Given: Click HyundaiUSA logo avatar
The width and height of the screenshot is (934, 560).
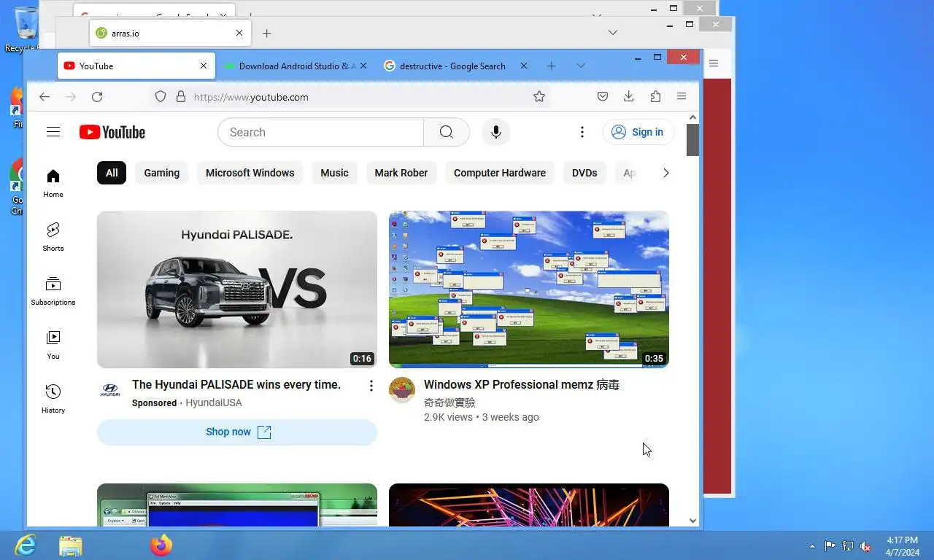Looking at the screenshot, I should click(110, 390).
